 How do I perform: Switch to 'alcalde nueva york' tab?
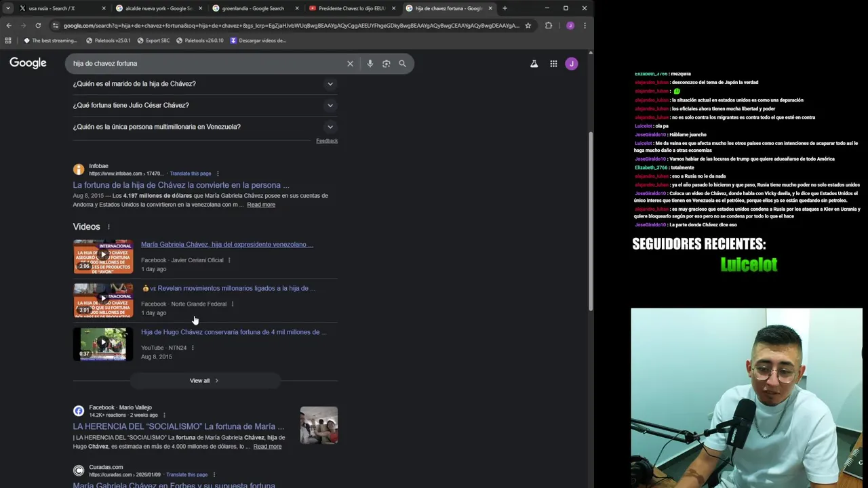point(159,8)
